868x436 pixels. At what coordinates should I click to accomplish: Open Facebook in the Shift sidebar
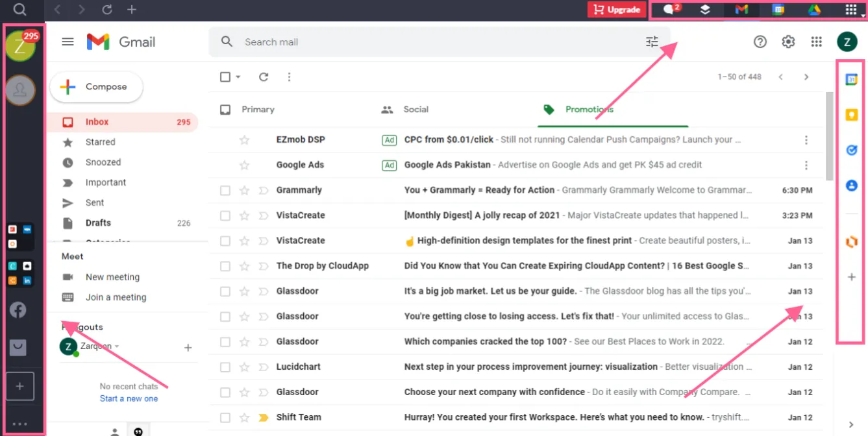(18, 310)
